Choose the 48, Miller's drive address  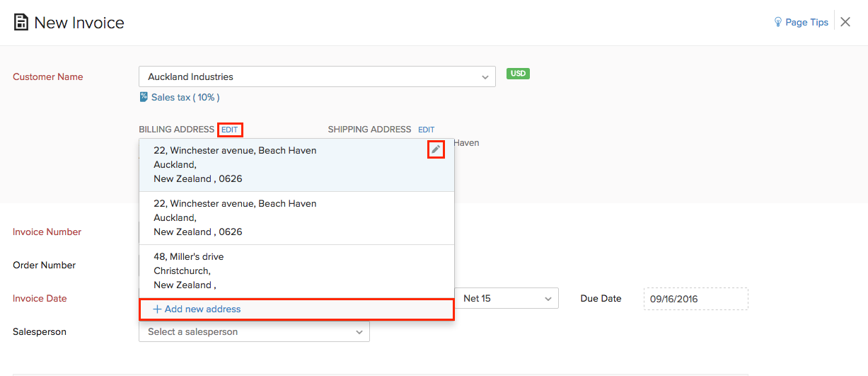tap(283, 270)
